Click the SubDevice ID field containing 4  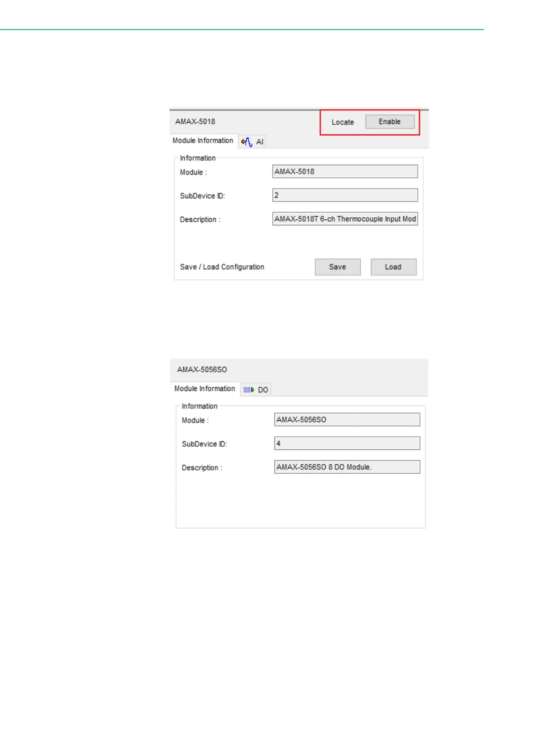[x=347, y=444]
